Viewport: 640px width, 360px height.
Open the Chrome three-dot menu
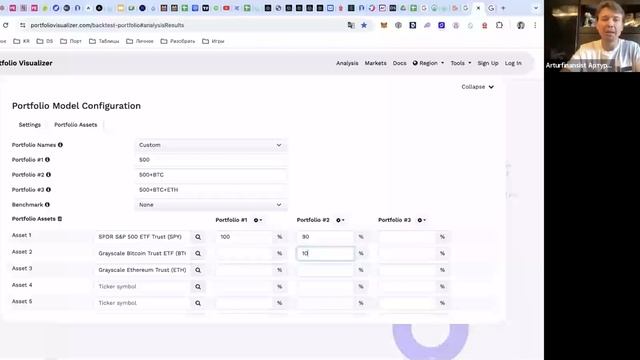(x=535, y=25)
